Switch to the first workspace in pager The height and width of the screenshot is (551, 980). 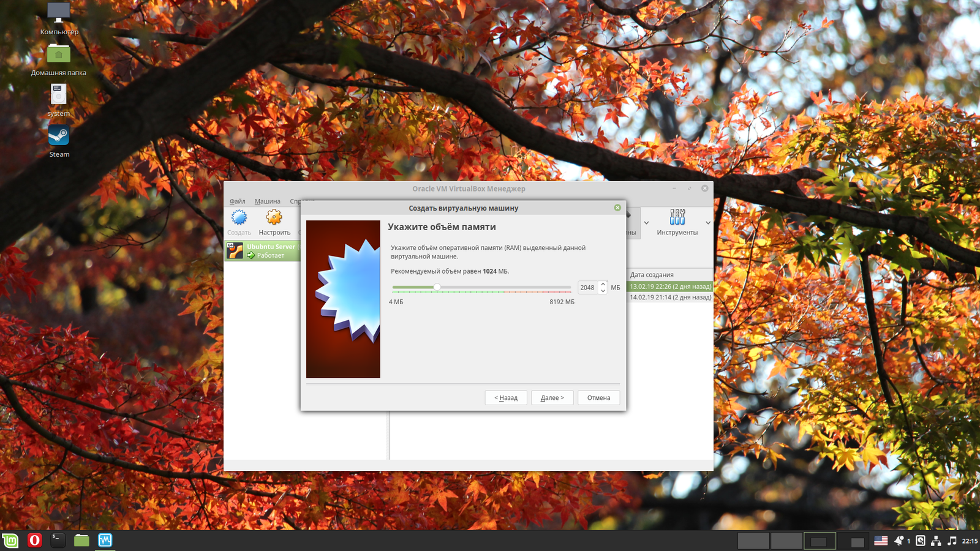pos(753,541)
